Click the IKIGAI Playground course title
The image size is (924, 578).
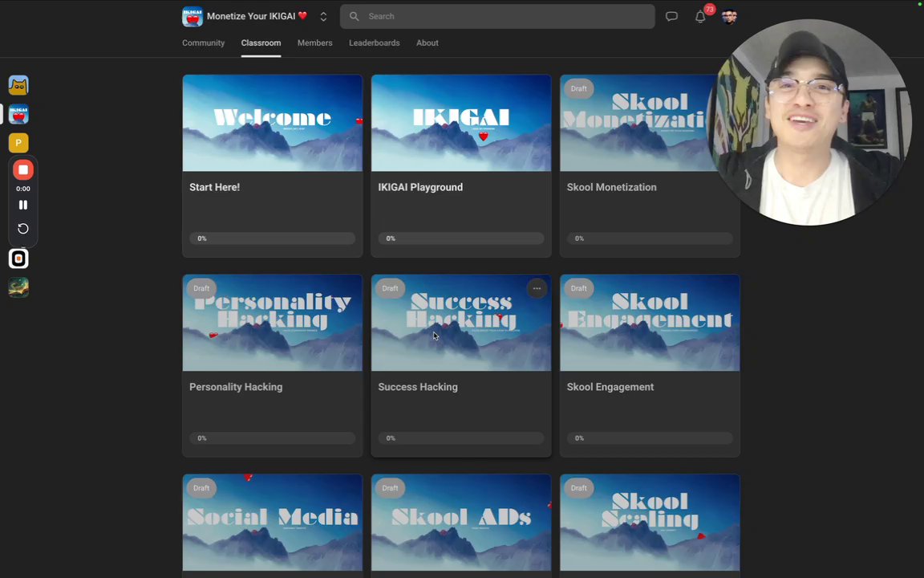420,187
